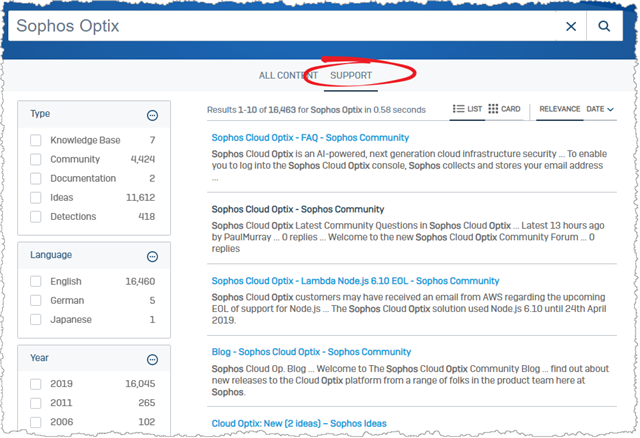Open the Support tab

tap(351, 76)
